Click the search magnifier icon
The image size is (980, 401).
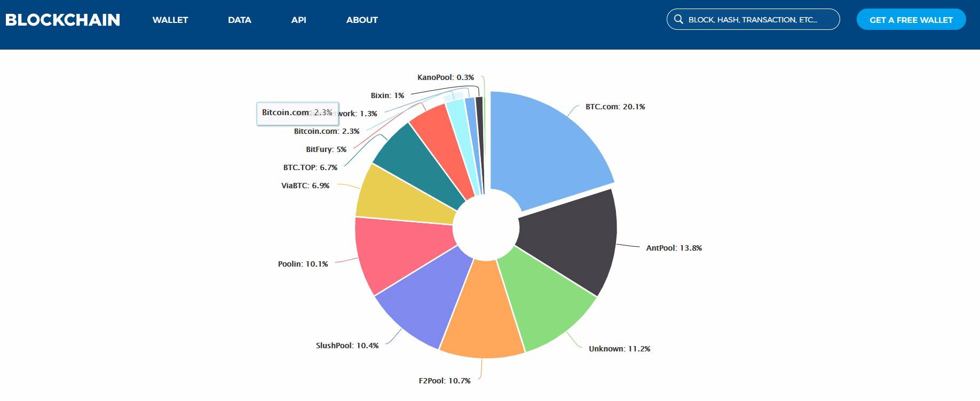point(679,19)
